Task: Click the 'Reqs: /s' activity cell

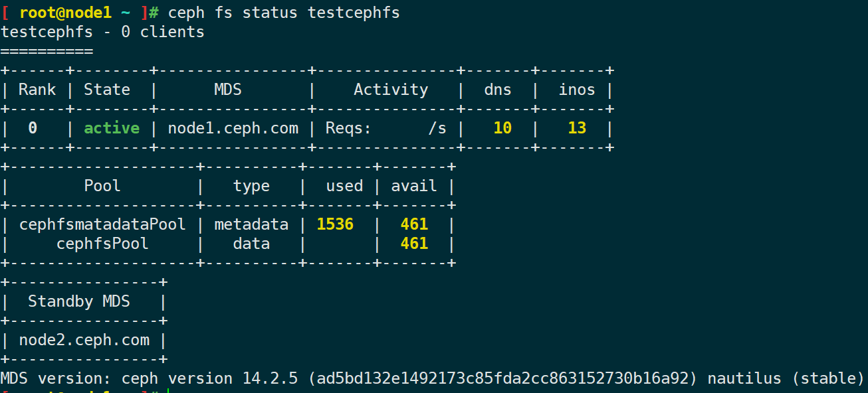Action: pos(385,128)
